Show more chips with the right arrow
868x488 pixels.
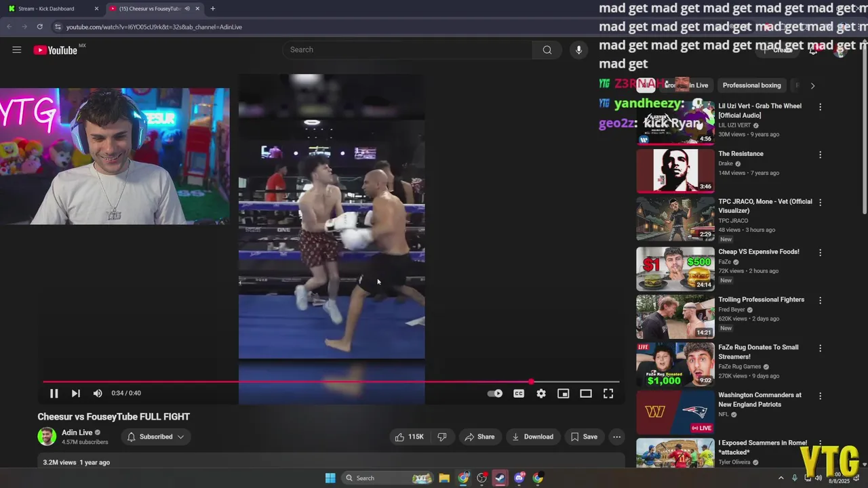812,85
